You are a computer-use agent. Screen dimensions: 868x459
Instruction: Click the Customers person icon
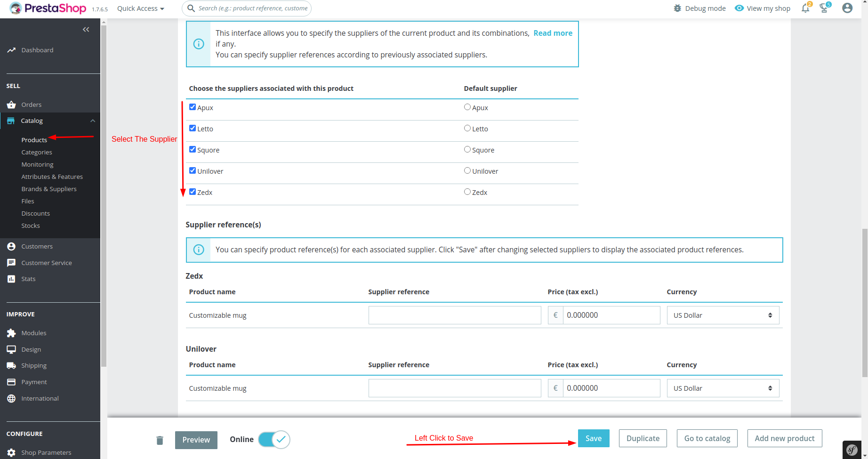(x=11, y=246)
